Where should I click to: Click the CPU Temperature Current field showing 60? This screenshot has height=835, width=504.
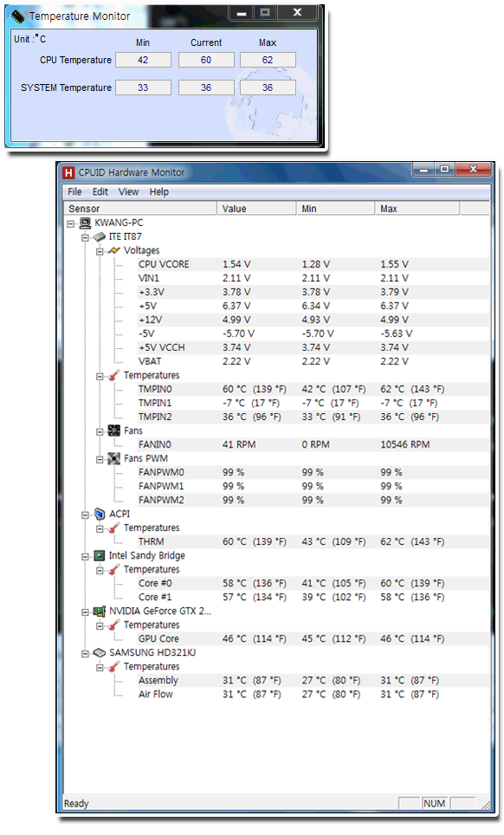(x=206, y=60)
